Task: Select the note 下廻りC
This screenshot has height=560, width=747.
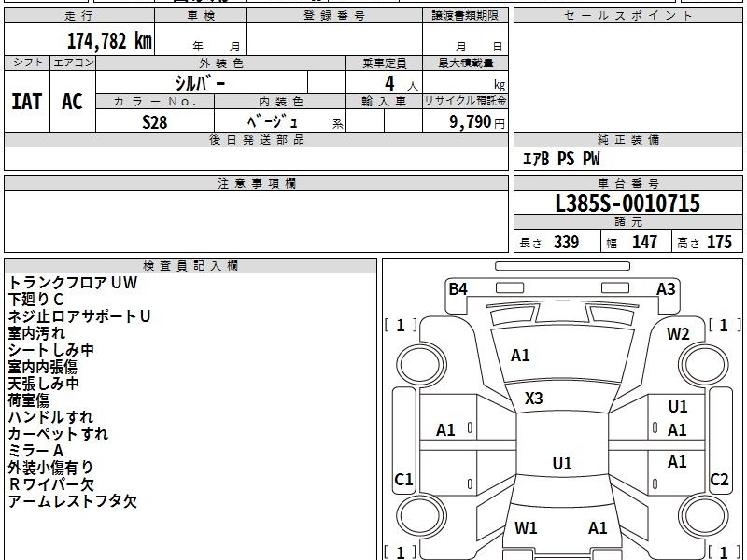Action: tap(35, 300)
